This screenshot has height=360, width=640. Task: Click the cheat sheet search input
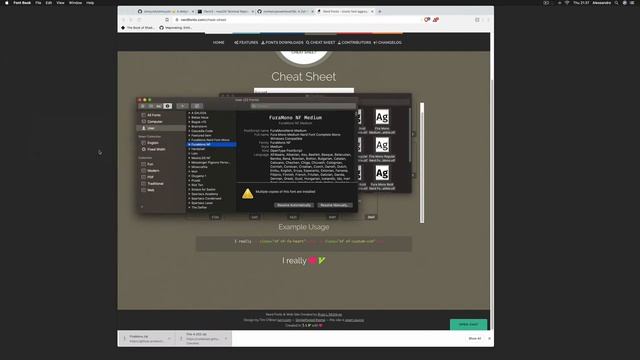304,91
